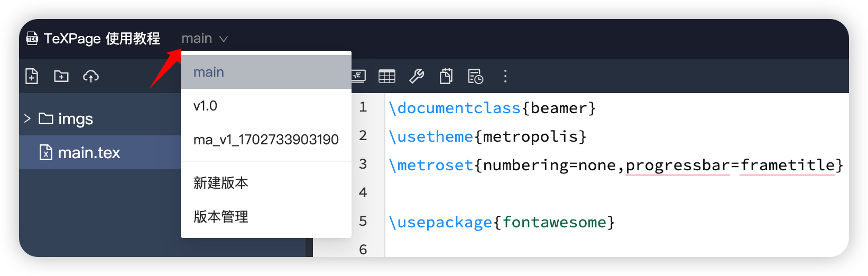Click the wrench tools icon
The image size is (868, 276).
[x=417, y=77]
